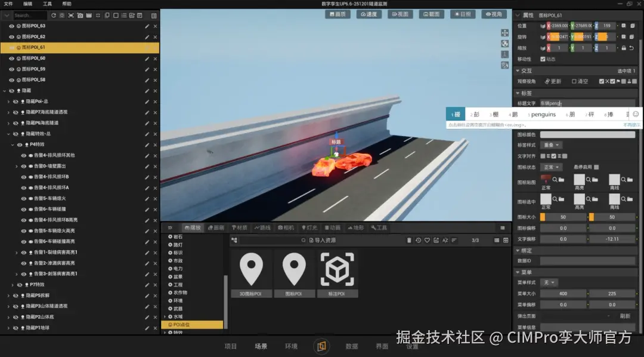Click the camera snapshot icon in tree toolbar
644x357 pixels.
click(80, 16)
